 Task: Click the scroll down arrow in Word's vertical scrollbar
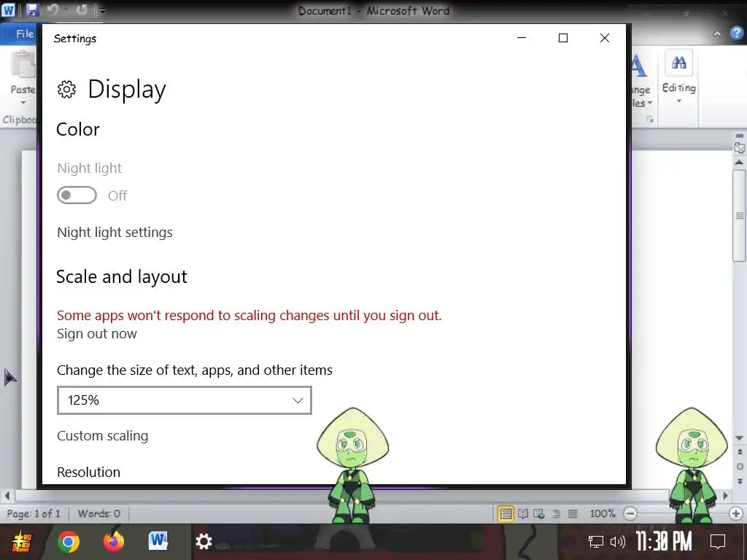pos(740,438)
